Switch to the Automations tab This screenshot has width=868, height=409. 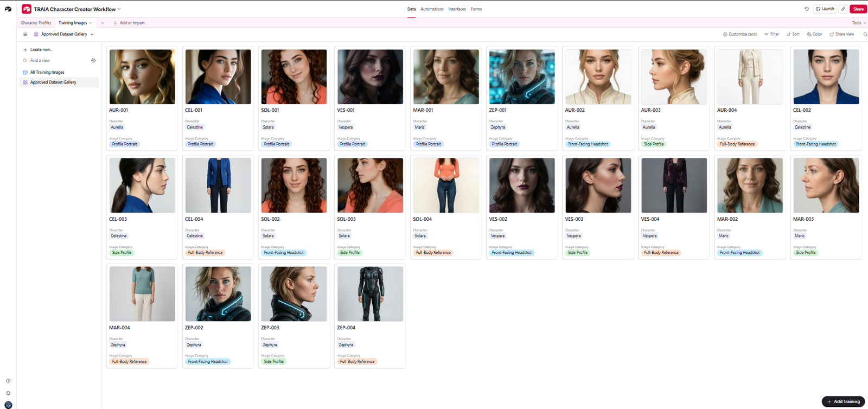click(x=432, y=9)
